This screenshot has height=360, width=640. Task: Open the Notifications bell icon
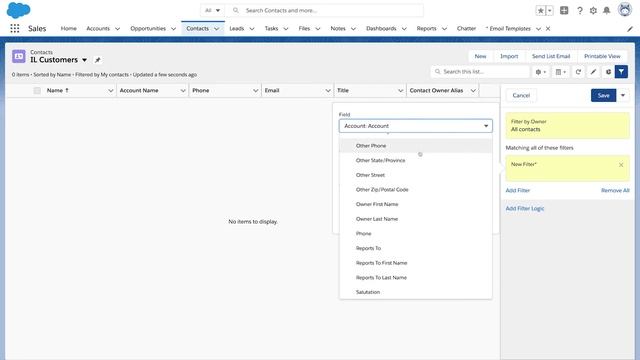[607, 11]
